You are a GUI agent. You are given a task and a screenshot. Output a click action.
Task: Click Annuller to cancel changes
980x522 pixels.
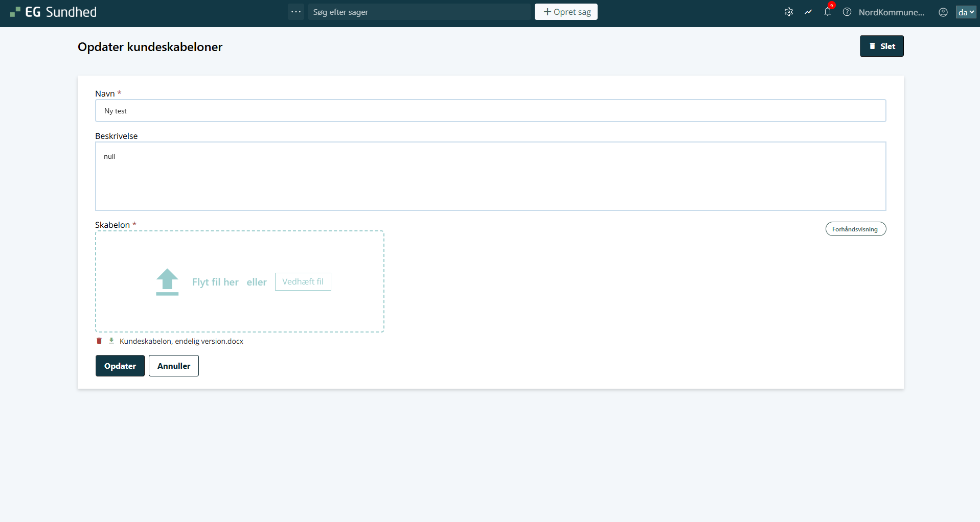point(174,366)
